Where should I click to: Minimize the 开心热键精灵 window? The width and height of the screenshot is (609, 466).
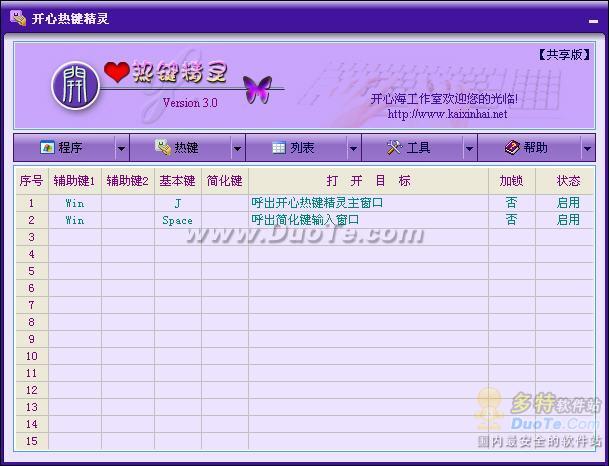(x=593, y=21)
